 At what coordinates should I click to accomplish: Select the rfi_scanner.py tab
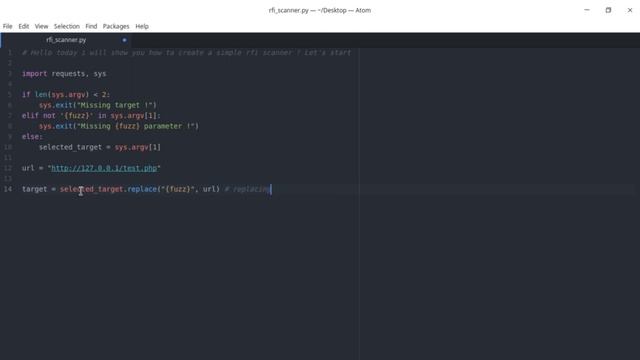66,40
